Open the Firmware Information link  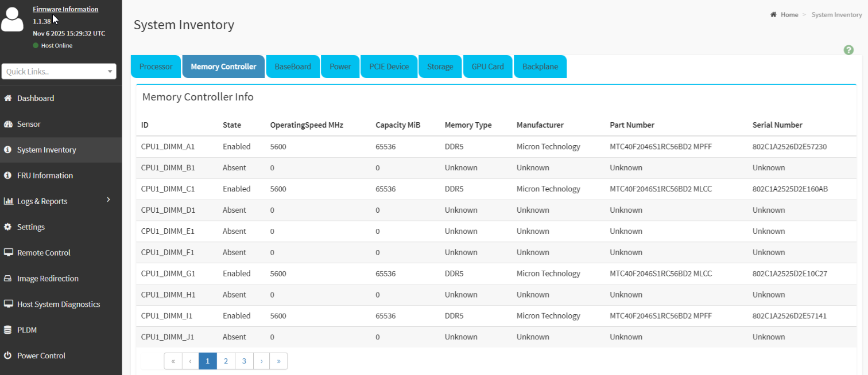(65, 9)
